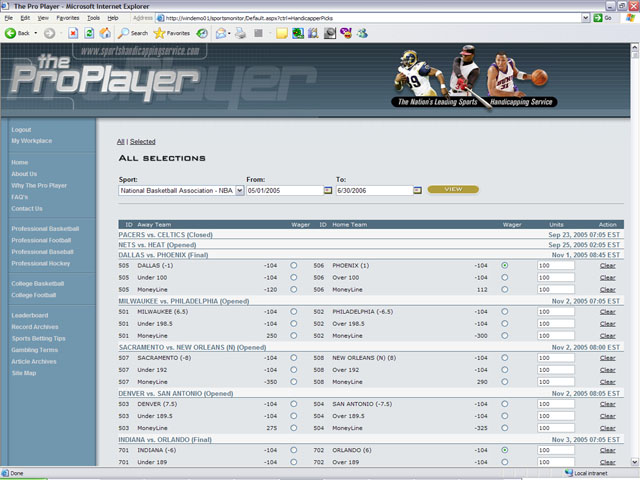This screenshot has height=480, width=640.
Task: Open the Favorites menu
Action: tap(68, 18)
